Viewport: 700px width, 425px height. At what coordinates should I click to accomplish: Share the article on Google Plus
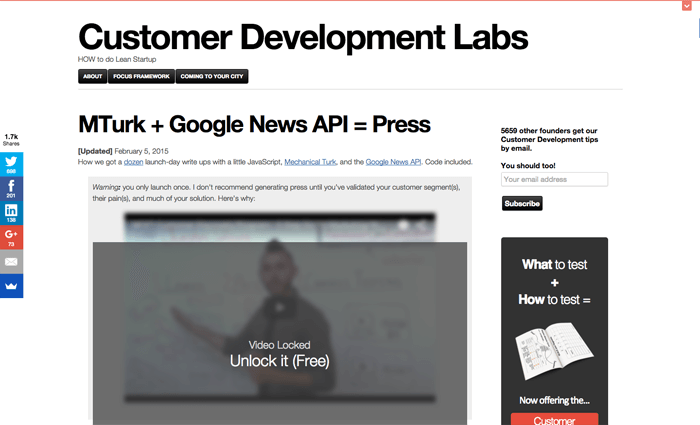click(11, 237)
